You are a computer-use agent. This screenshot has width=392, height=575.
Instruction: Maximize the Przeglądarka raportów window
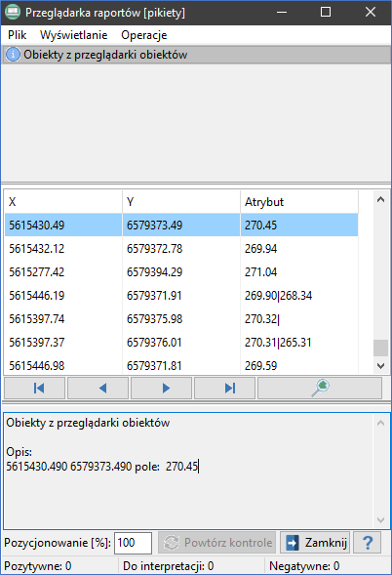click(x=326, y=13)
